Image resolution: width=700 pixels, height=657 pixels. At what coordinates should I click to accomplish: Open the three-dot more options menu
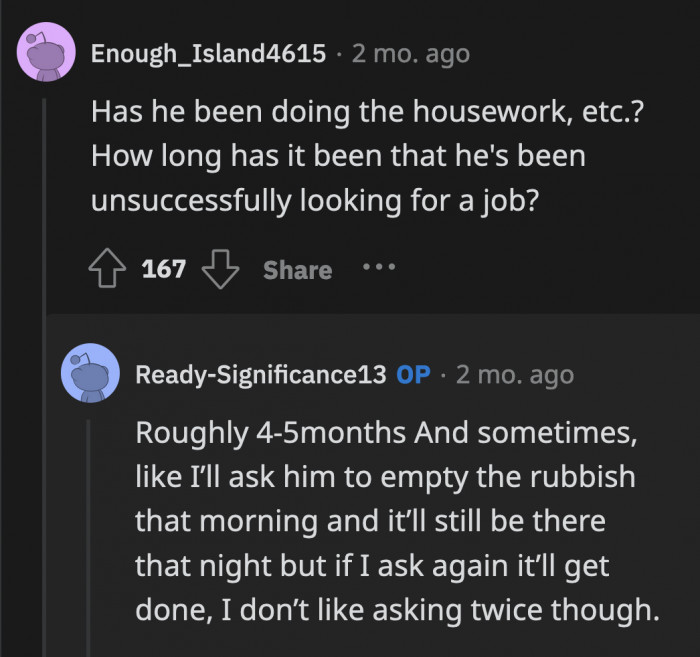(x=379, y=268)
